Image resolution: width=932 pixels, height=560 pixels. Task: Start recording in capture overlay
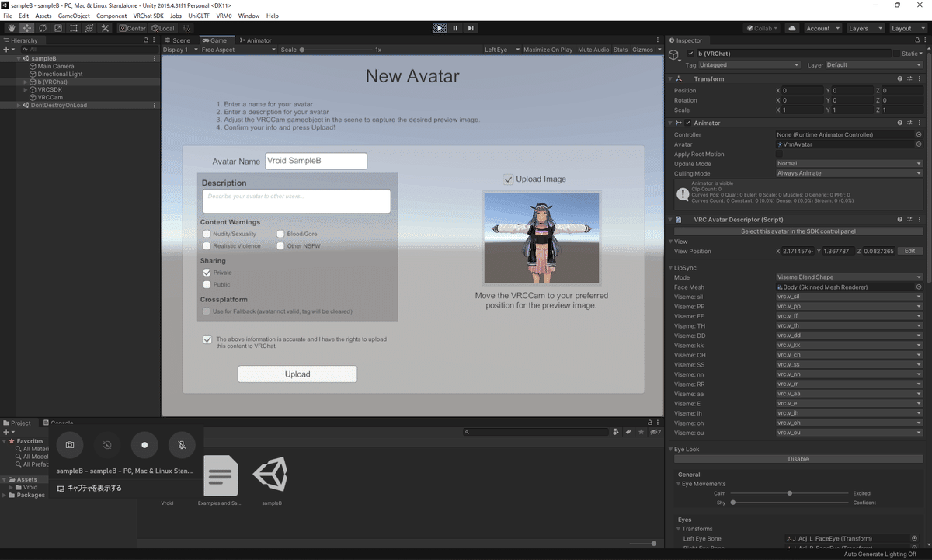coord(144,445)
